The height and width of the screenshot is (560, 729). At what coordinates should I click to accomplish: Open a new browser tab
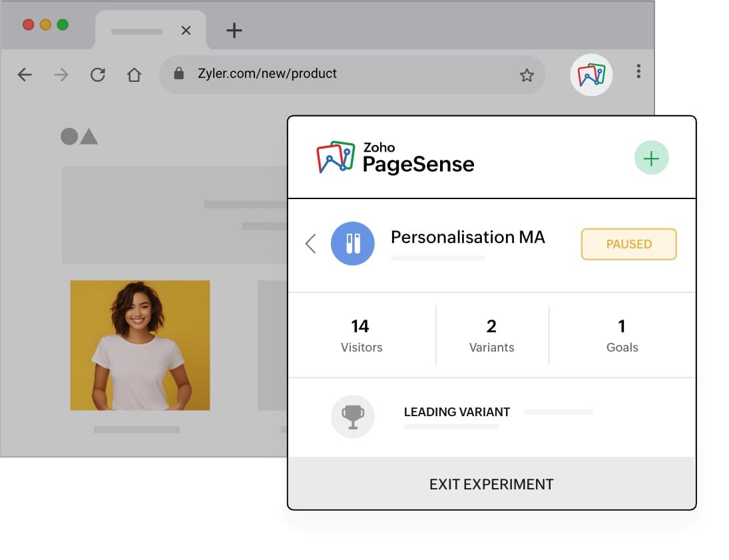(234, 31)
